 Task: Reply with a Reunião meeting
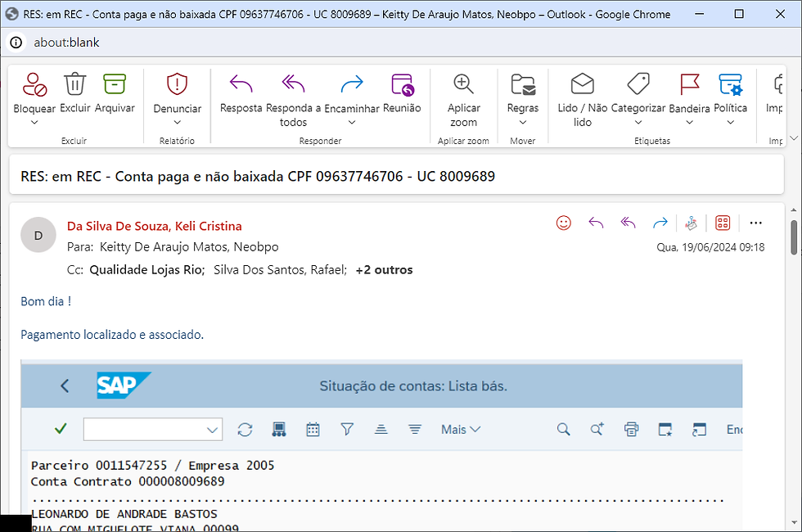[x=402, y=84]
